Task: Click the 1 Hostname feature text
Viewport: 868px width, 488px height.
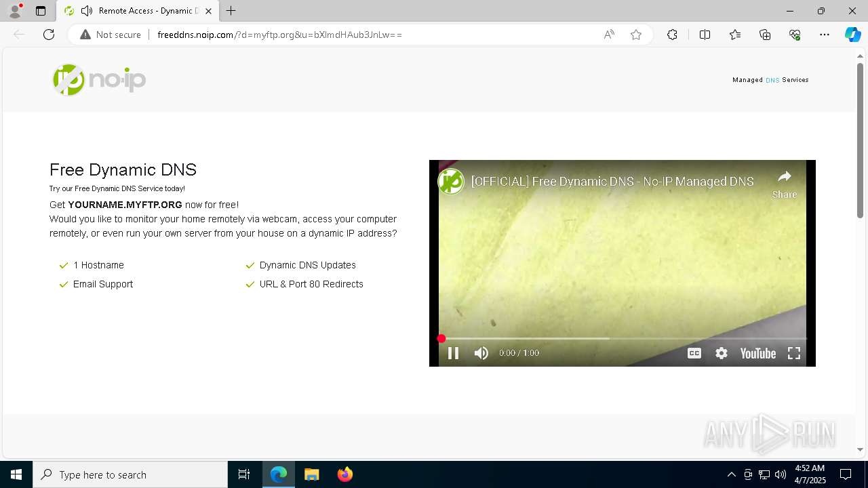Action: tap(98, 265)
